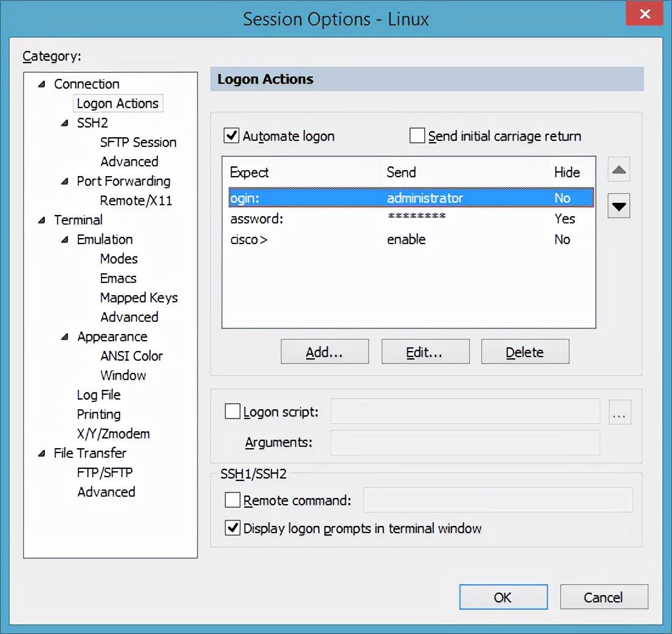Image resolution: width=672 pixels, height=634 pixels.
Task: Select Modes under Emulation
Action: (118, 259)
